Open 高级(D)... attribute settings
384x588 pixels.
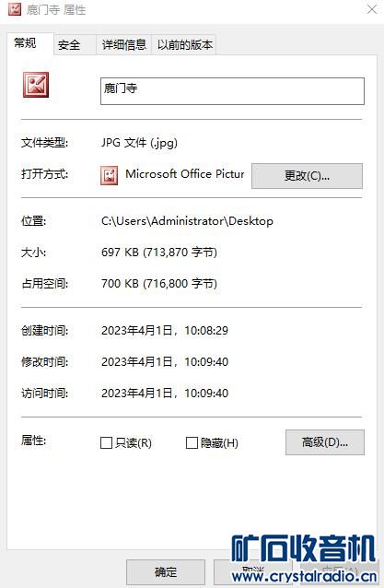tap(325, 442)
